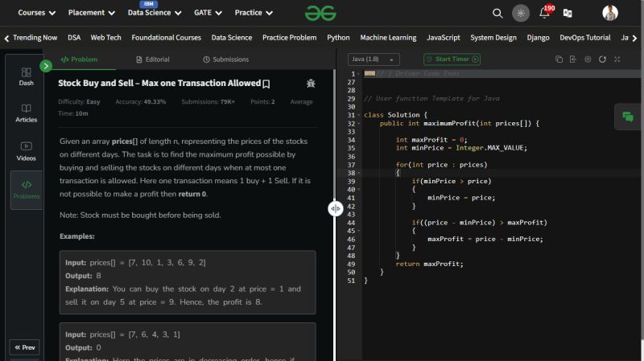Bookmark the Stock Buy and Sell problem
The height and width of the screenshot is (361, 644).
point(266,84)
